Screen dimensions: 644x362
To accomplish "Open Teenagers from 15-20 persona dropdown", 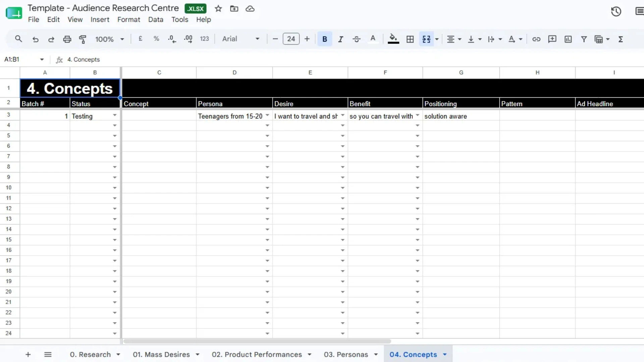I will point(267,115).
